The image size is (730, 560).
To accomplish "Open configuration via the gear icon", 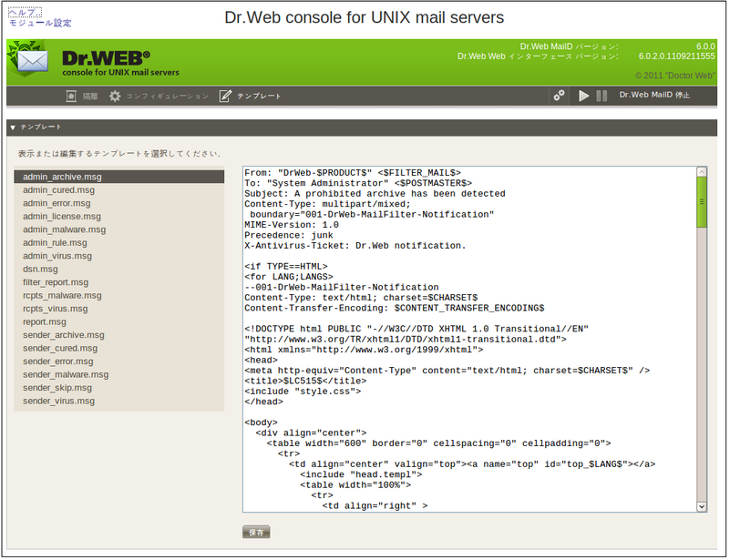I will [115, 97].
